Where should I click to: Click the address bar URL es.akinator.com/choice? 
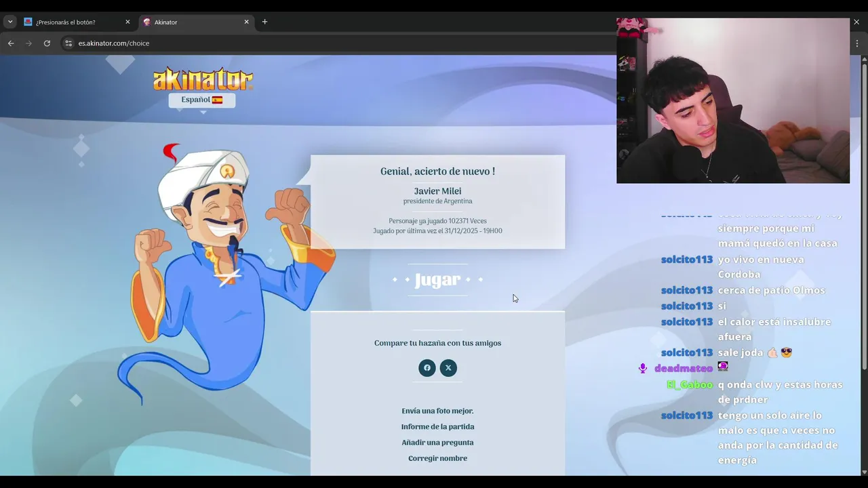coord(114,43)
